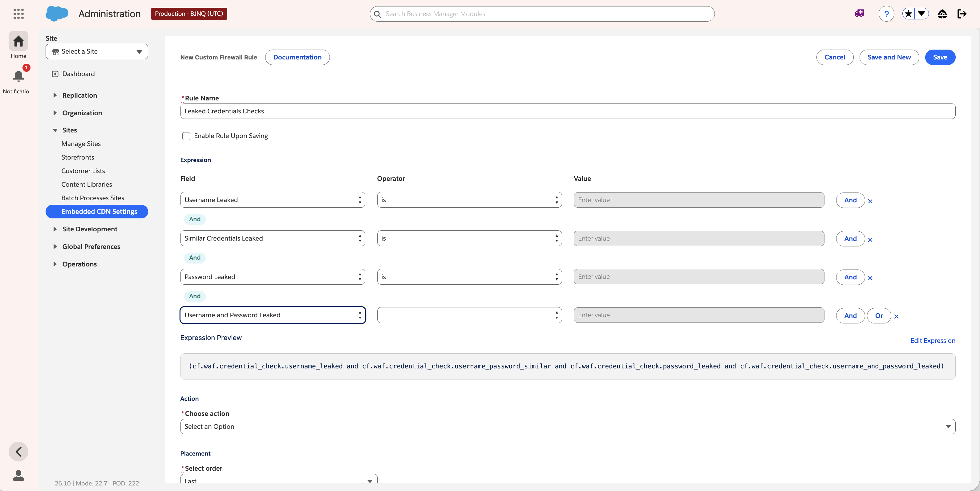
Task: Click the purple ambulance support icon
Action: (859, 14)
